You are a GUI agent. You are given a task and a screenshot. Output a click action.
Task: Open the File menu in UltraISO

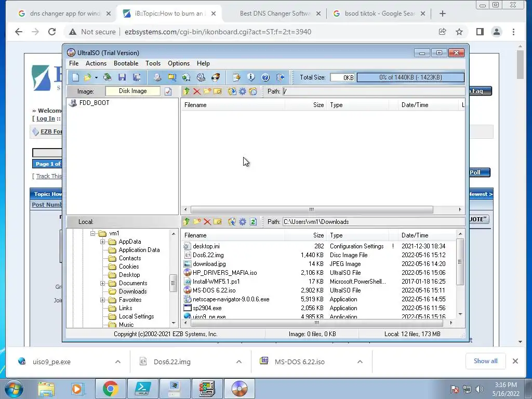tap(74, 63)
